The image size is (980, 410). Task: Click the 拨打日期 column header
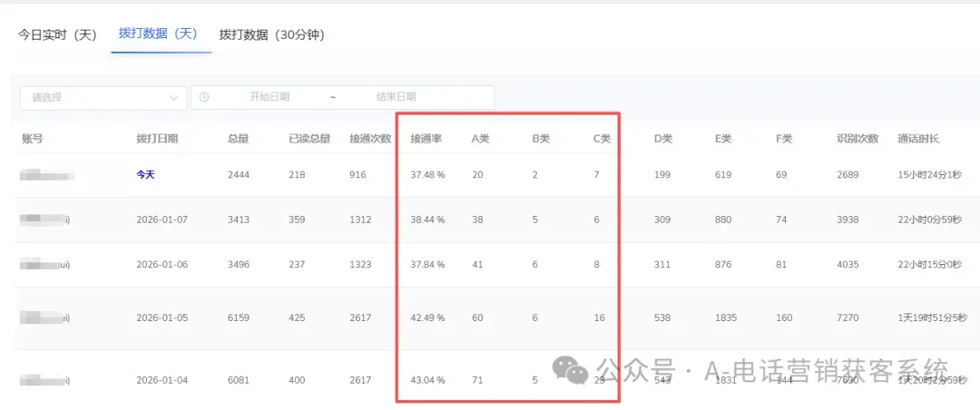[157, 139]
